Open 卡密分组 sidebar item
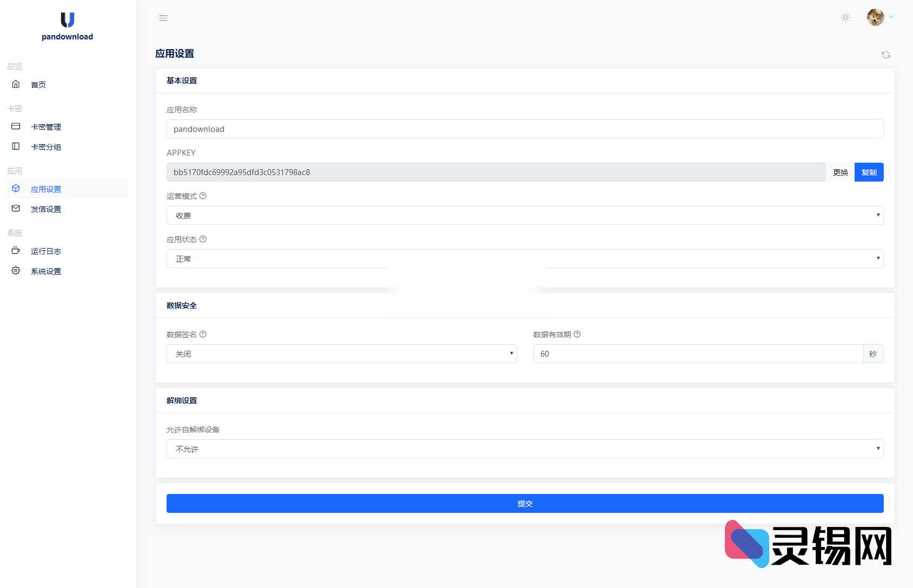Screen dimensions: 913x588 click(46, 147)
